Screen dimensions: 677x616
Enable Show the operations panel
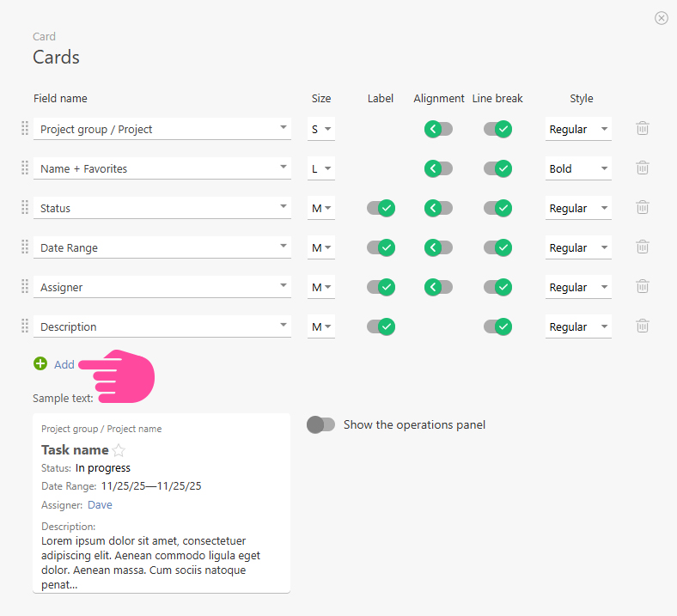click(320, 424)
